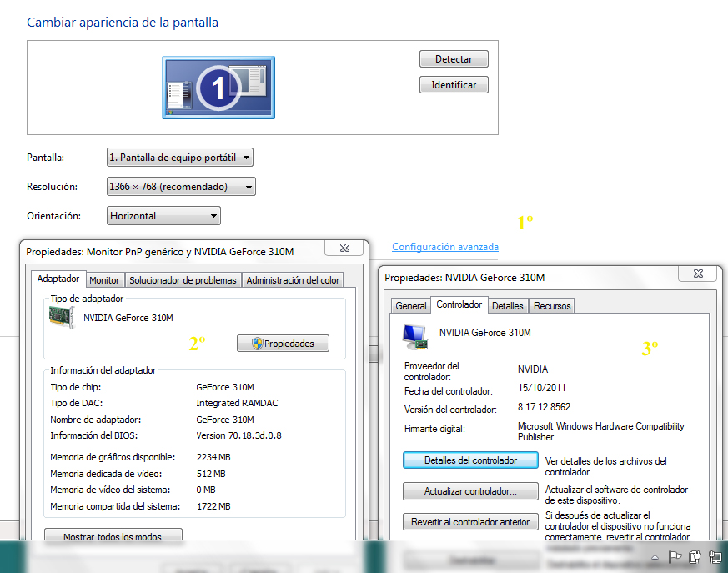The image size is (728, 573).
Task: Open the Pantalla dropdown
Action: pyautogui.click(x=179, y=158)
